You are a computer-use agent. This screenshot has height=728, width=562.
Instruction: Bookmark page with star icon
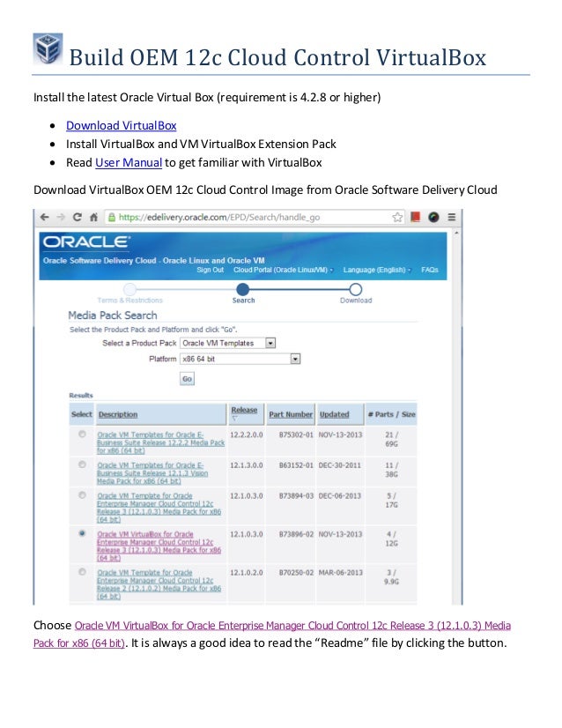pos(397,217)
